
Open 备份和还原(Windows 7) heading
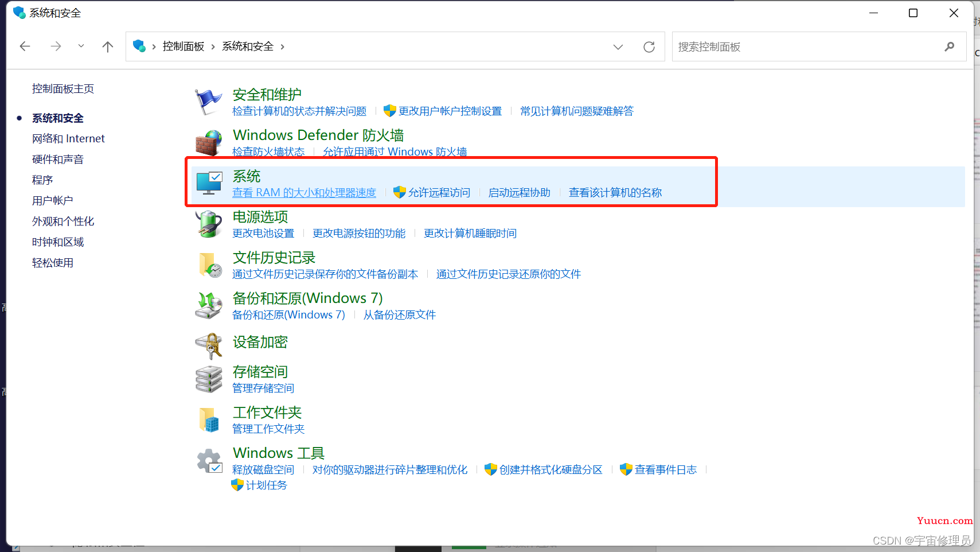coord(307,298)
